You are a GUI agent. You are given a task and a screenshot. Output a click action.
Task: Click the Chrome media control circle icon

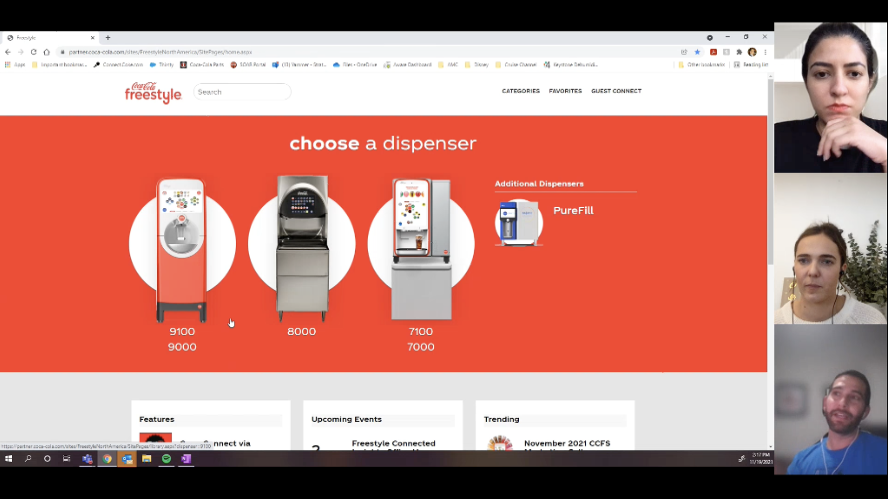[710, 38]
